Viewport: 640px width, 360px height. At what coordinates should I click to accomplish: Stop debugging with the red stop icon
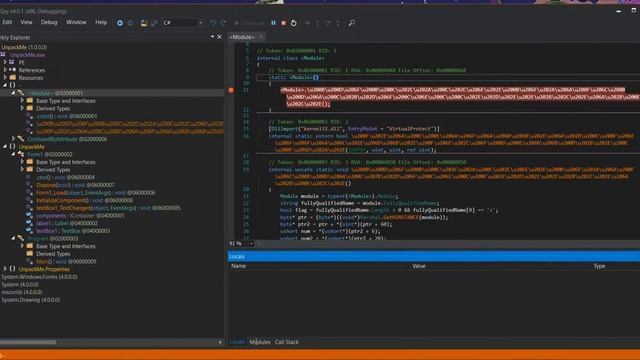(x=283, y=23)
